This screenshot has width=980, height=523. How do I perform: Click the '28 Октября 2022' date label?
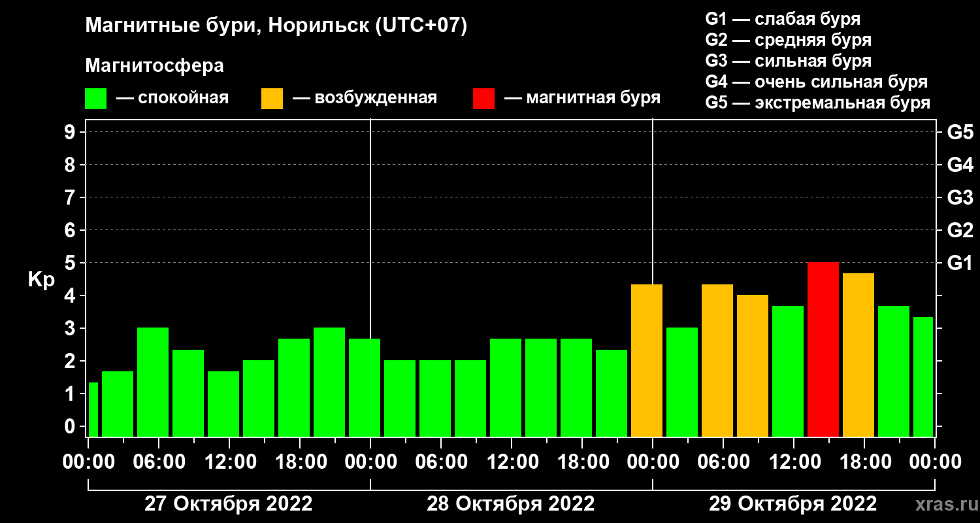point(511,504)
